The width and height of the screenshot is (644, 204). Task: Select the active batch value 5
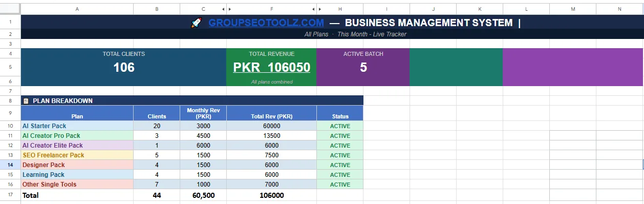[x=363, y=67]
